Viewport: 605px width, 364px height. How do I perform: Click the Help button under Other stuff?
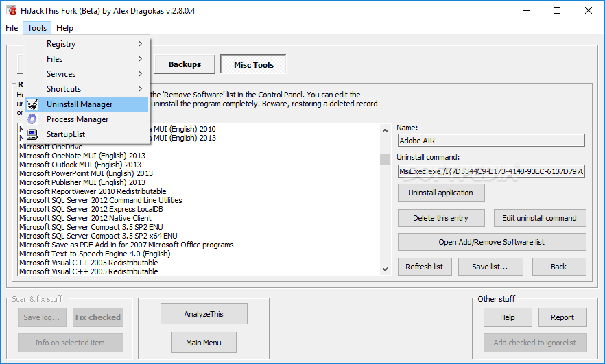508,317
